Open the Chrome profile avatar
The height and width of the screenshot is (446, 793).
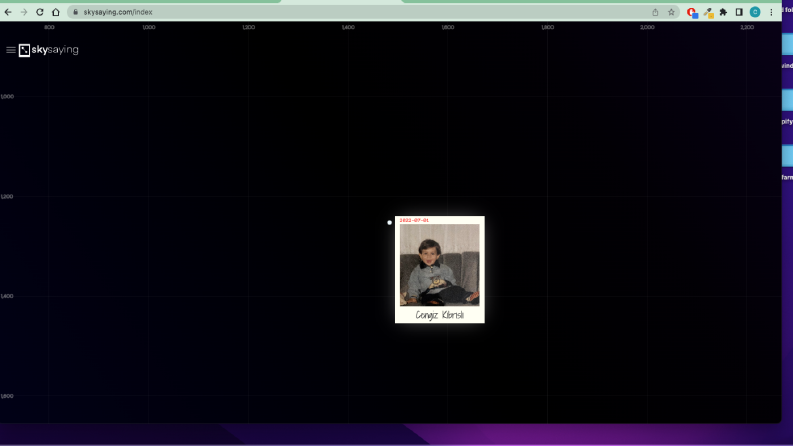coord(755,12)
